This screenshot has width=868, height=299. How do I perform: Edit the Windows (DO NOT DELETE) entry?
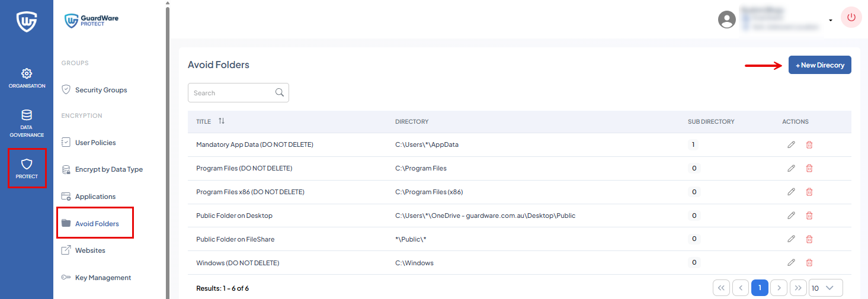tap(791, 262)
